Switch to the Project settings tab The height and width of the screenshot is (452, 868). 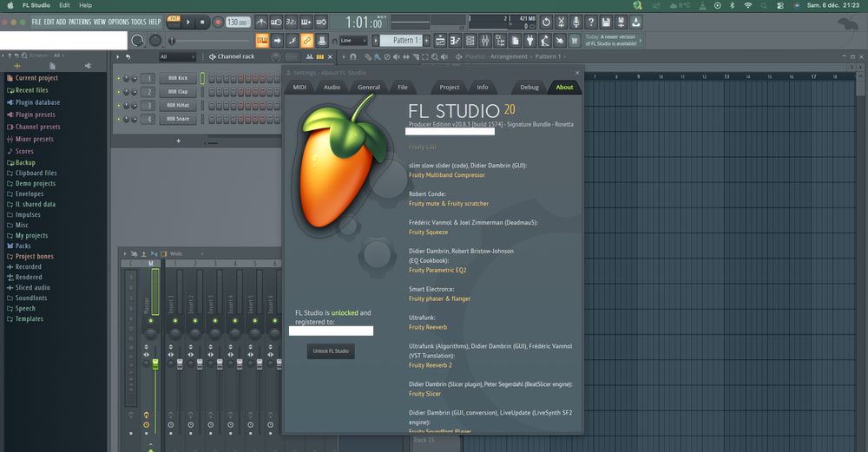(450, 87)
